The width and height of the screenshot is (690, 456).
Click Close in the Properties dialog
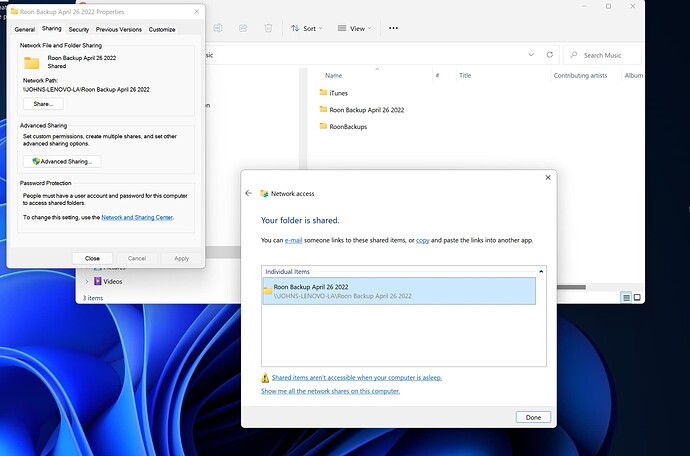point(92,258)
